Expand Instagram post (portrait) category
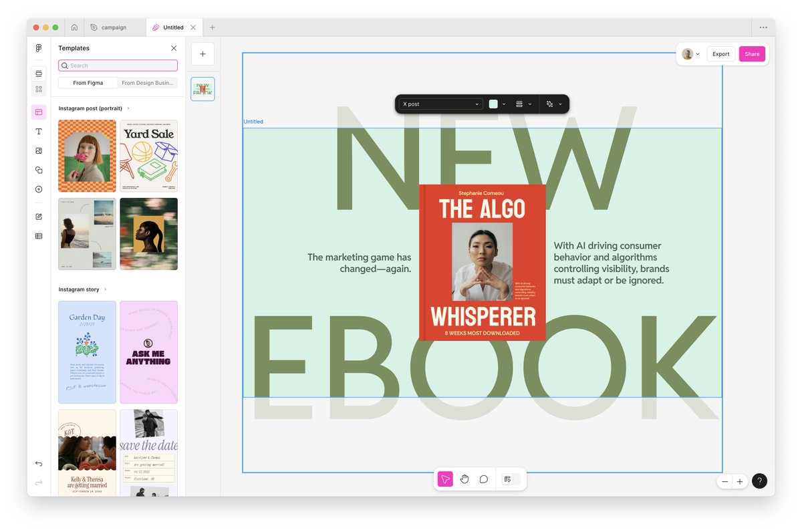Image resolution: width=802 pixels, height=532 pixels. [94, 108]
